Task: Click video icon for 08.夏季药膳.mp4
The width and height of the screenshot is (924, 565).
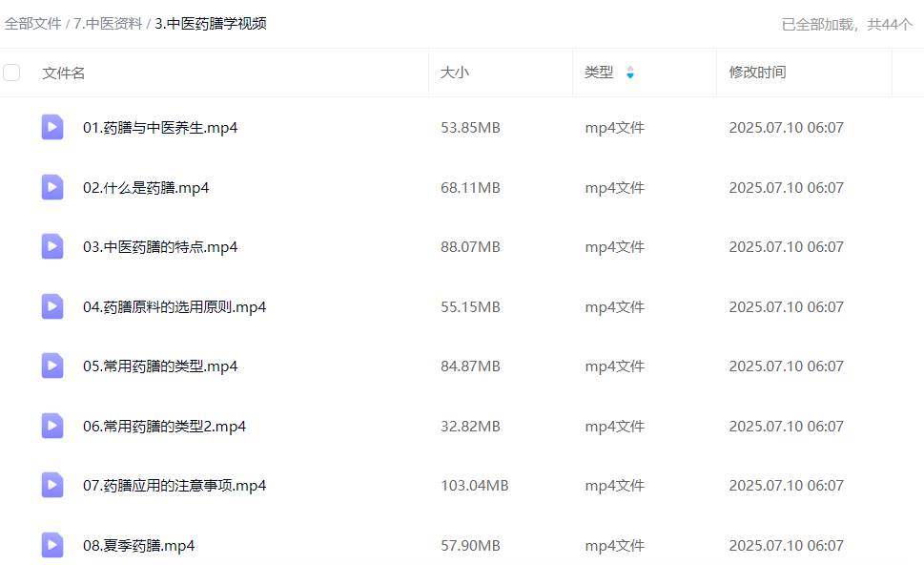Action: click(x=52, y=545)
